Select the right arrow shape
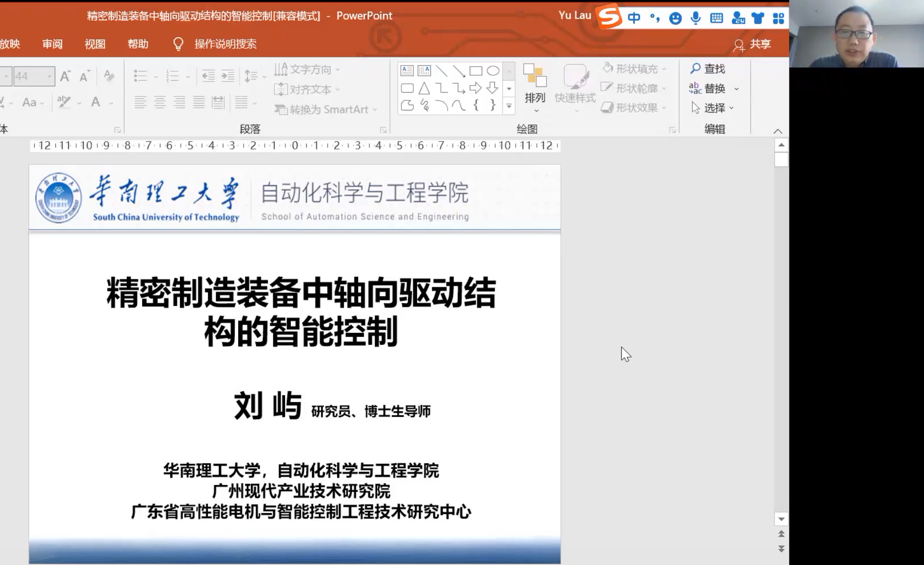 point(476,88)
